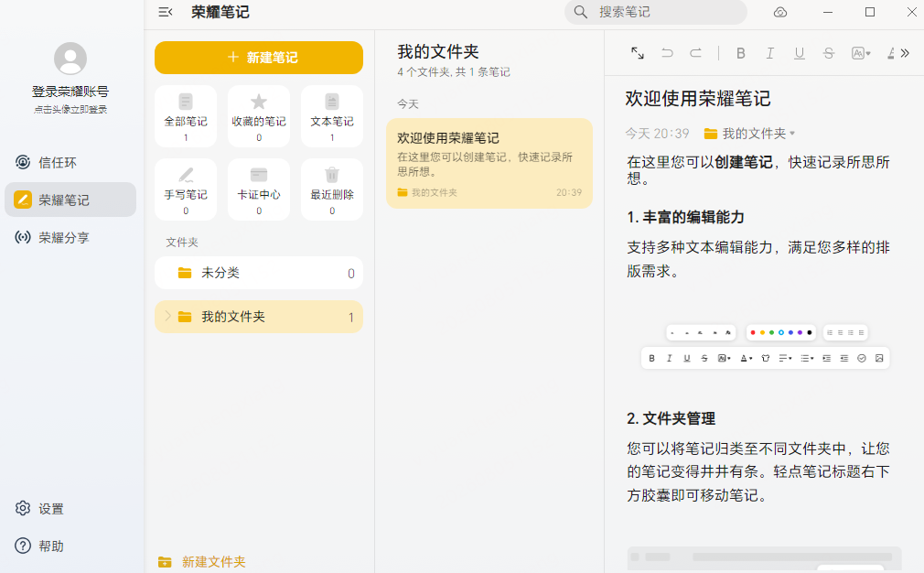
Task: Select 荣耀笔记 in the sidebar
Action: coord(70,200)
